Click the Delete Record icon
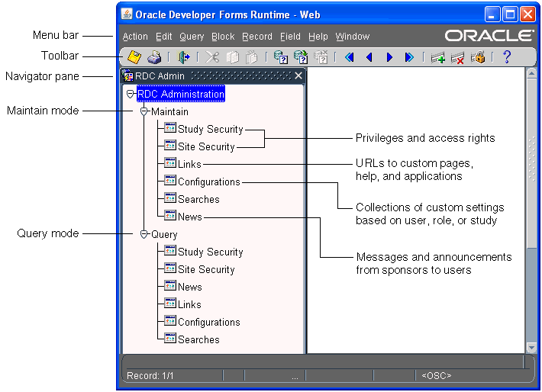This screenshot has width=542, height=392. pos(458,57)
